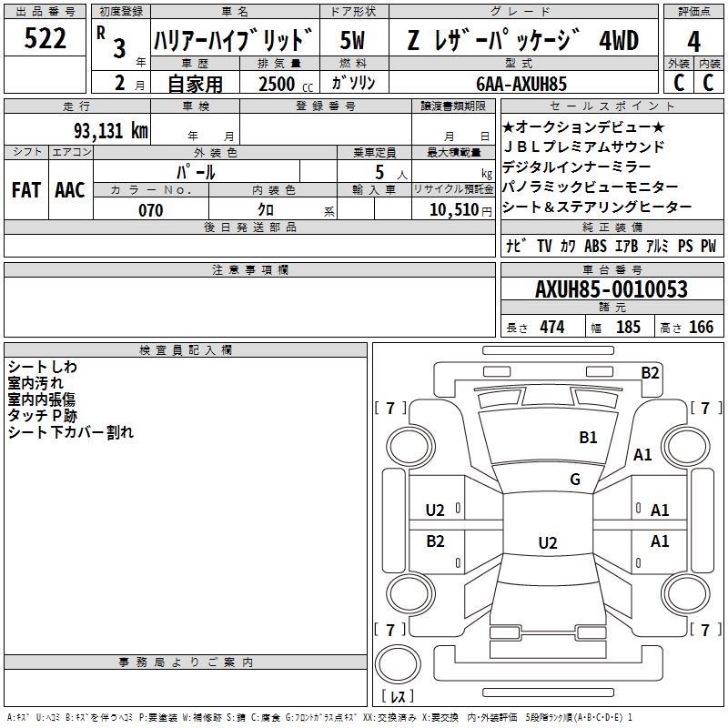The height and width of the screenshot is (728, 728).
Task: Click the height value 166
Action: [701, 327]
